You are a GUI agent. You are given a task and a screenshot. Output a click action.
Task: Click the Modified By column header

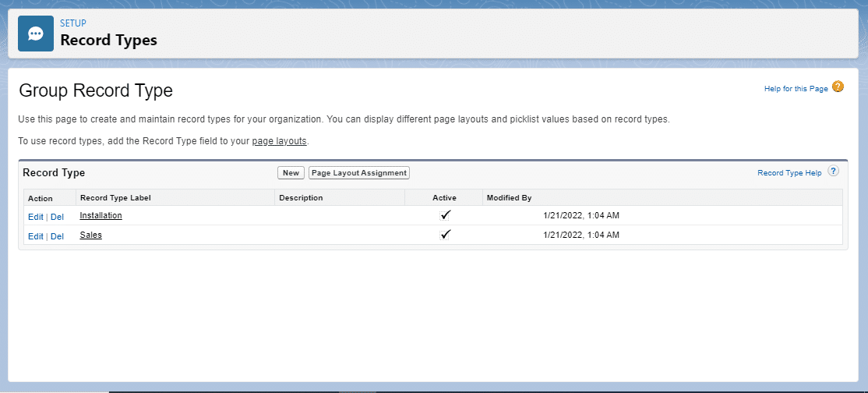(509, 197)
